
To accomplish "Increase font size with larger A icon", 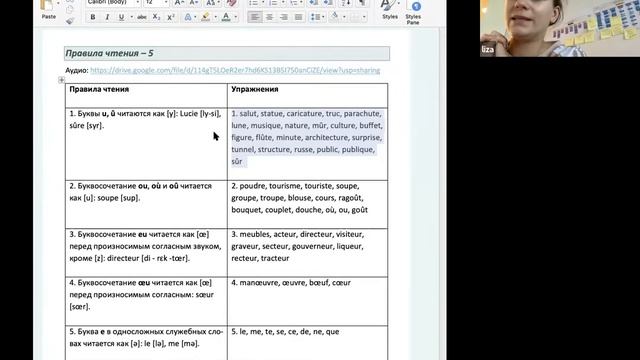I will click(x=178, y=3).
